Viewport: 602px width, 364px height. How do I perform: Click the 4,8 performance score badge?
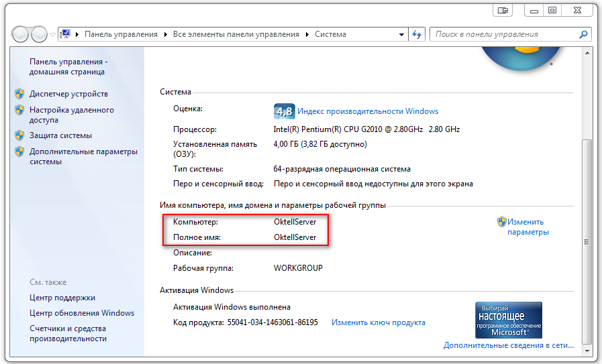284,111
